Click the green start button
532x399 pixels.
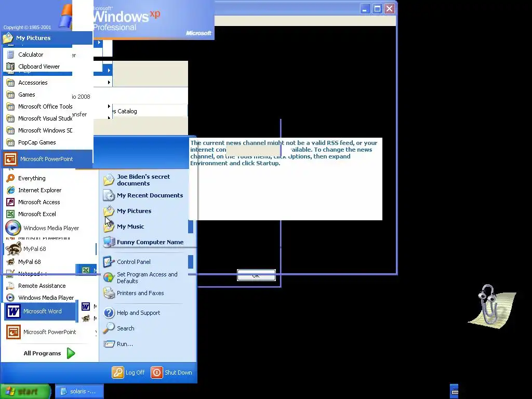[25, 392]
